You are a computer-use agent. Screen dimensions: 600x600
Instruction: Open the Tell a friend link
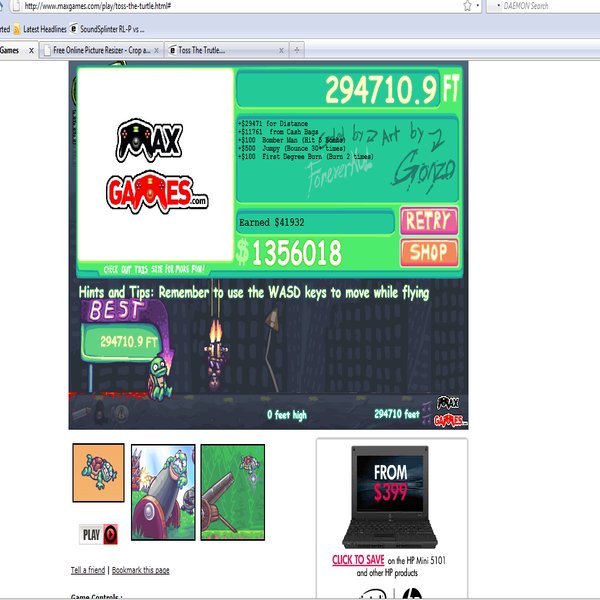(88, 570)
